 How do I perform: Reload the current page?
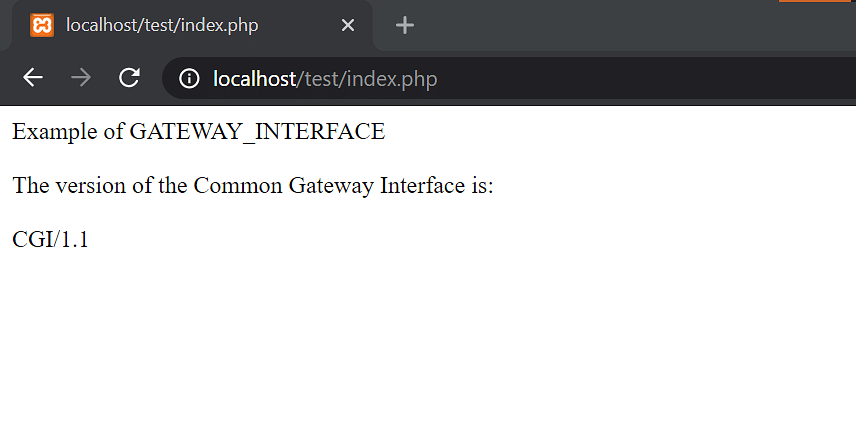tap(129, 78)
